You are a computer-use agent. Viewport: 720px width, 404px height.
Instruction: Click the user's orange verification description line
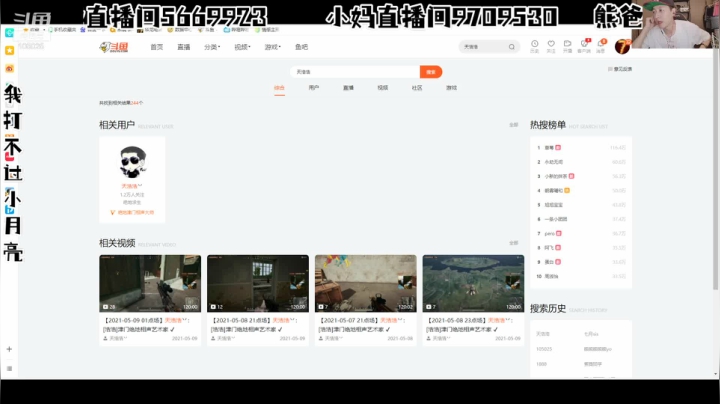click(132, 213)
